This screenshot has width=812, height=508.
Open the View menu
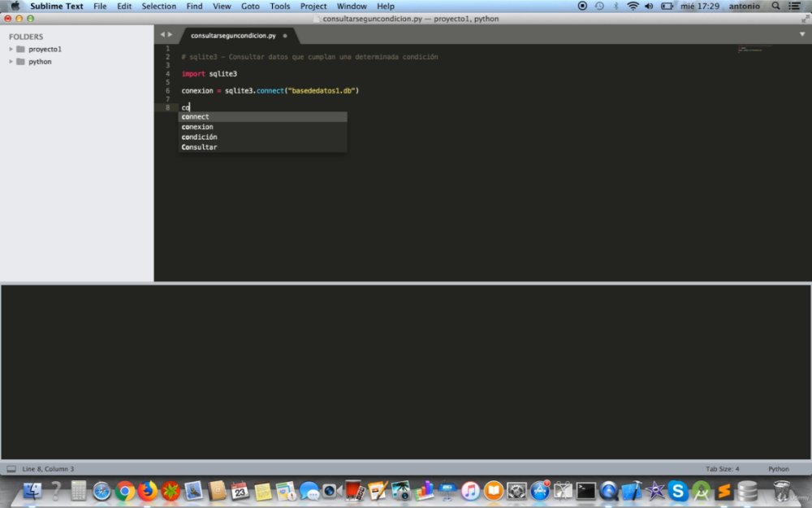[x=222, y=7]
